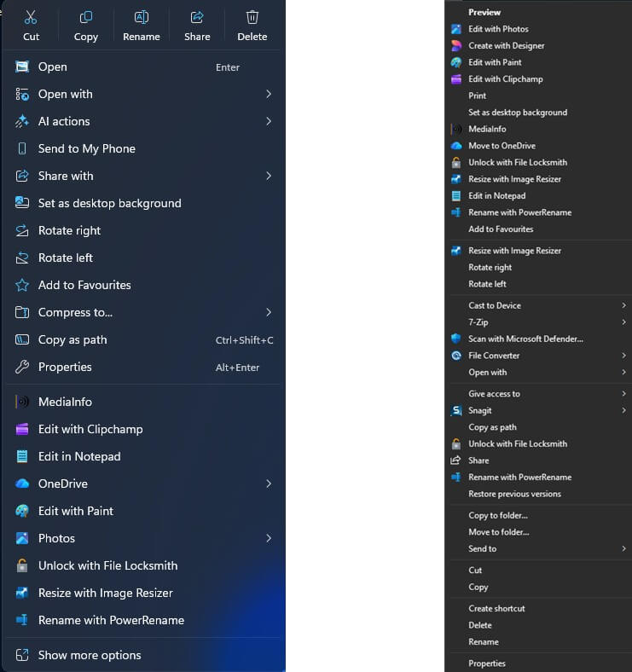
Task: Expand the Send to submenu arrow
Action: click(623, 548)
